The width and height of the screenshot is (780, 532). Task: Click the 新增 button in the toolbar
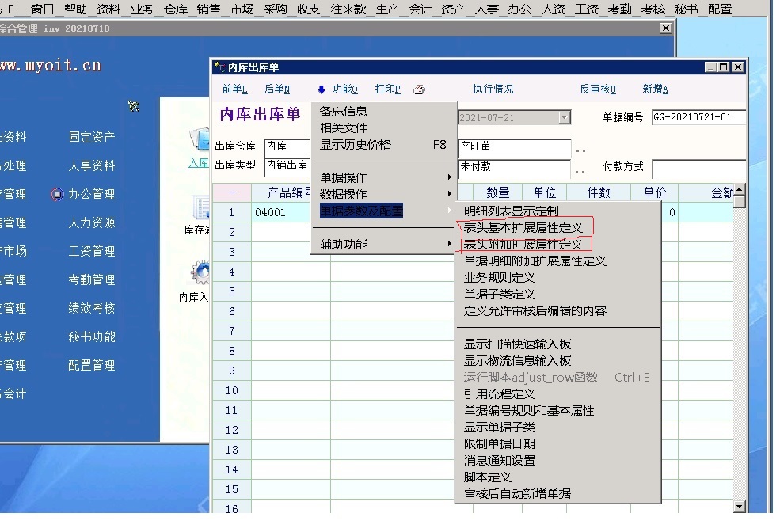pos(656,89)
